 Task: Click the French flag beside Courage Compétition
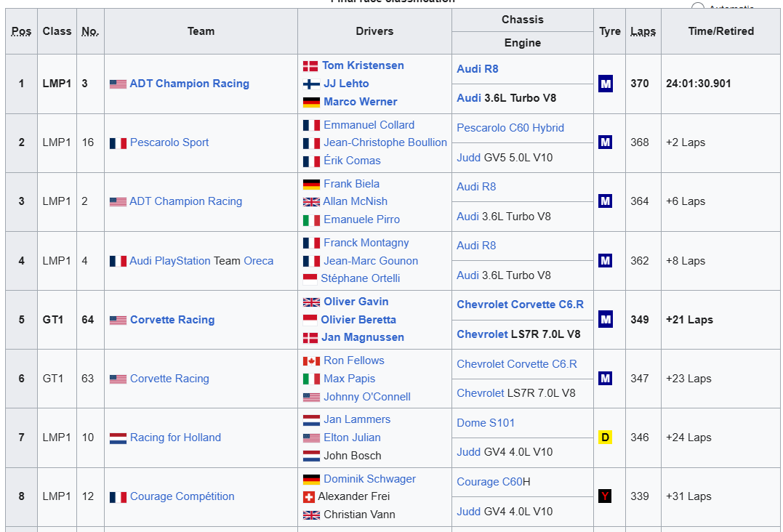click(x=118, y=497)
